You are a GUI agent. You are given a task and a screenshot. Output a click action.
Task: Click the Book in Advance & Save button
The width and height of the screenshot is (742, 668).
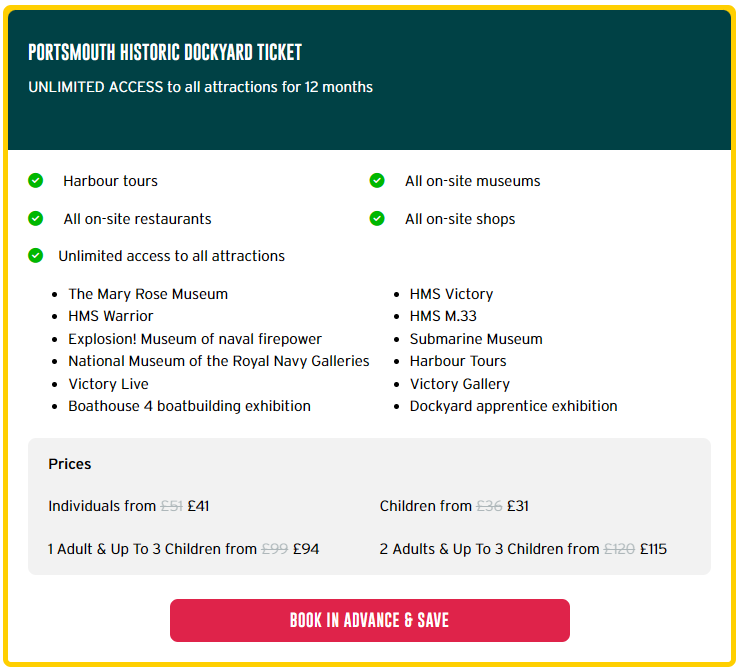(x=369, y=620)
